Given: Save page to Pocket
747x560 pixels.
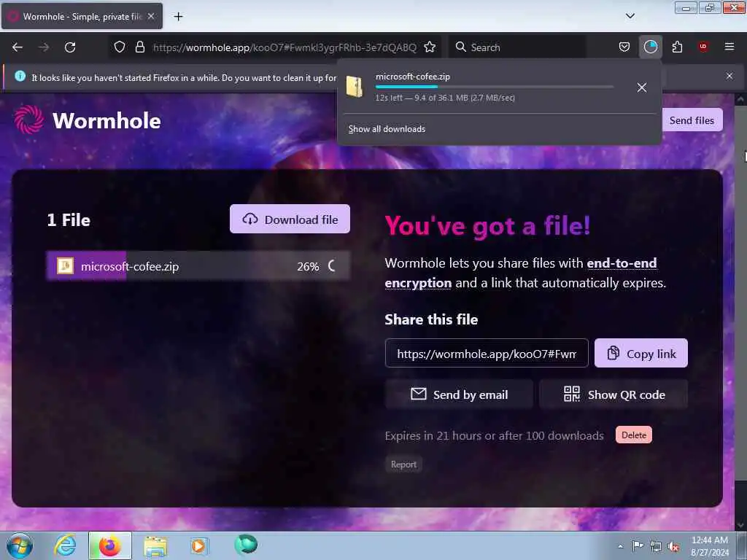Looking at the screenshot, I should (x=624, y=47).
